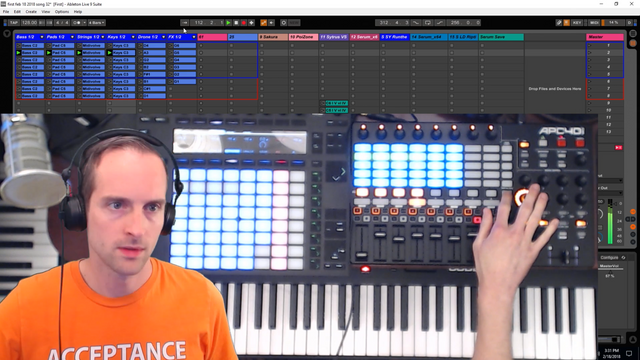This screenshot has height=360, width=640.
Task: Select the 9 Sakura track header
Action: 273,37
